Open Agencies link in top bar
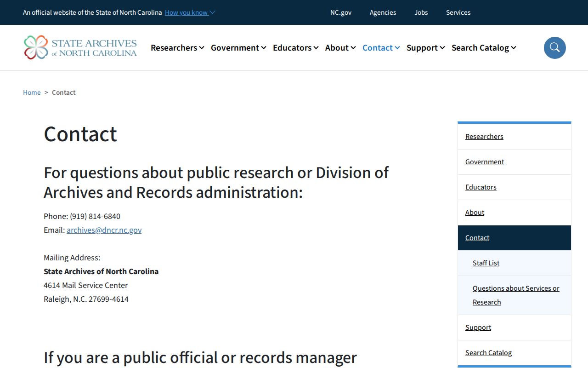This screenshot has height=368, width=588. click(383, 12)
